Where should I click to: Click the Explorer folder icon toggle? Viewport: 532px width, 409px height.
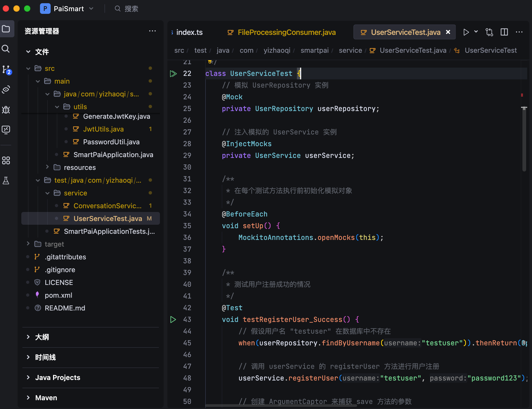point(6,29)
